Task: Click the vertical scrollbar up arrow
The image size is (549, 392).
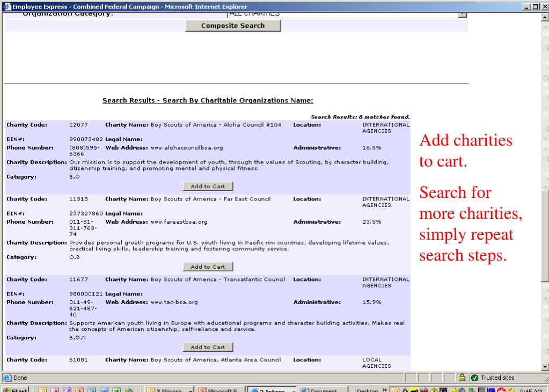Action: coord(545,17)
